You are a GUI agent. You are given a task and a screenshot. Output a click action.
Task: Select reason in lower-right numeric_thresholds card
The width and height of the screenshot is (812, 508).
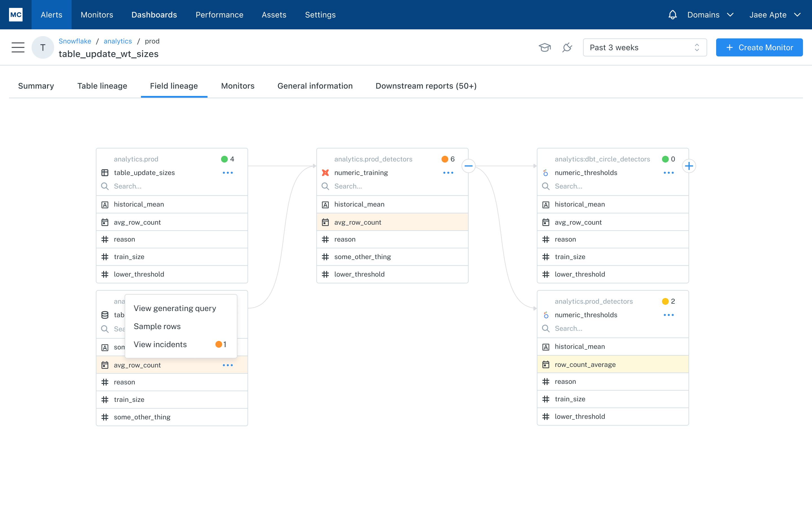(x=613, y=382)
